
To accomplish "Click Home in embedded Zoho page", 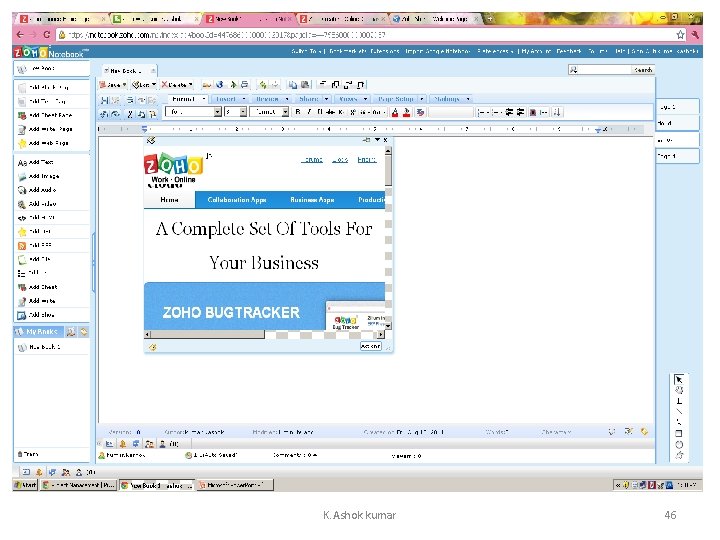I will pos(169,200).
